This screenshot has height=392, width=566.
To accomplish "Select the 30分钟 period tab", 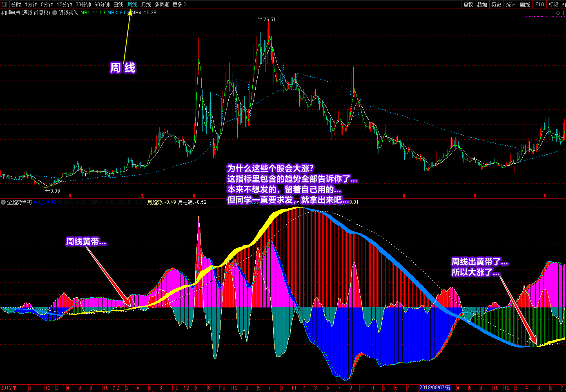I will (x=83, y=4).
